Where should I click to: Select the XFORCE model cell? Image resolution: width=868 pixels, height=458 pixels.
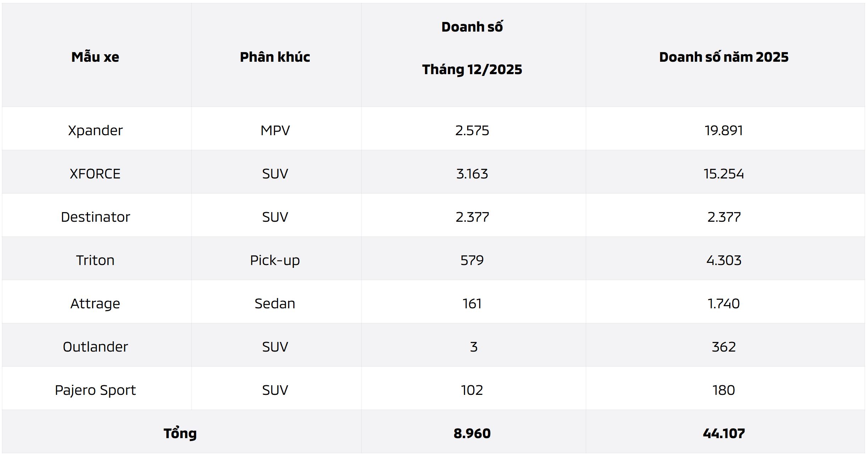pos(95,173)
